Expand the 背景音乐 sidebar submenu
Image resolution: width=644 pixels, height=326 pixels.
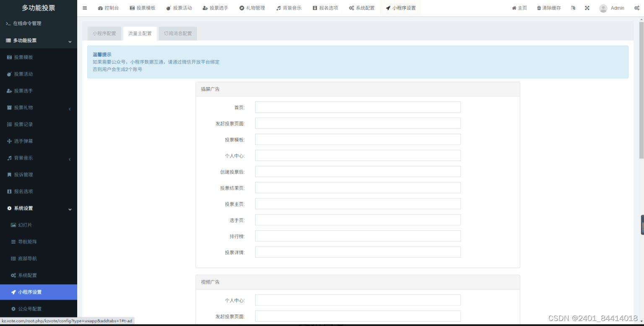coord(28,158)
